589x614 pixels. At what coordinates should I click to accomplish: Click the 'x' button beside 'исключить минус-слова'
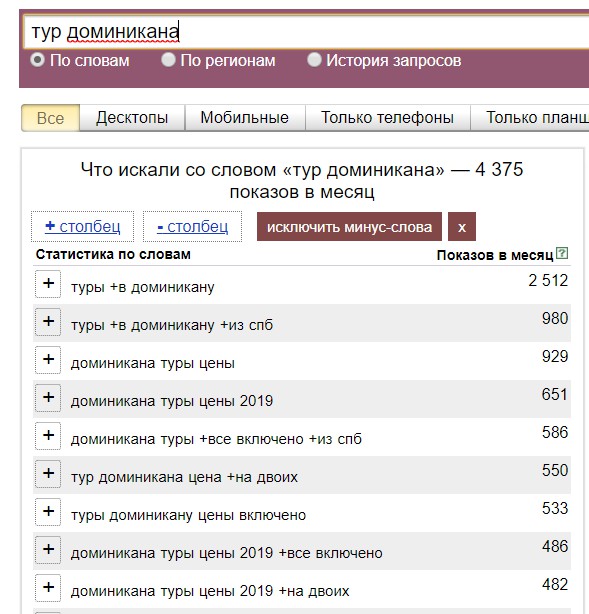(x=462, y=227)
